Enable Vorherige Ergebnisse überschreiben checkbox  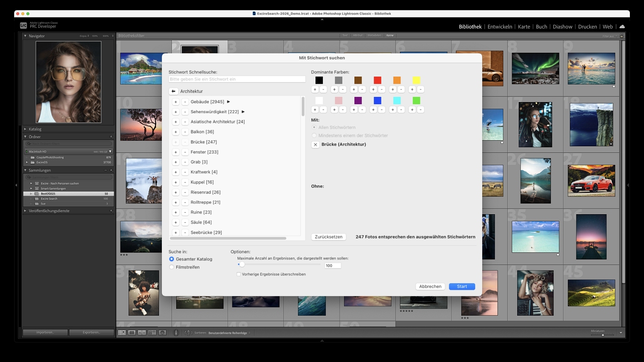pyautogui.click(x=238, y=275)
